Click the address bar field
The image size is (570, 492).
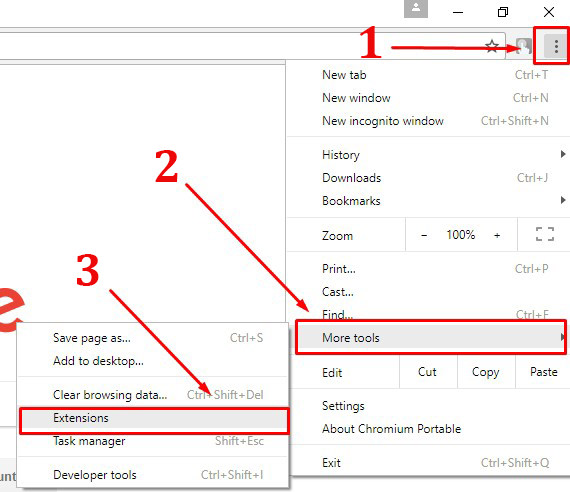click(240, 46)
